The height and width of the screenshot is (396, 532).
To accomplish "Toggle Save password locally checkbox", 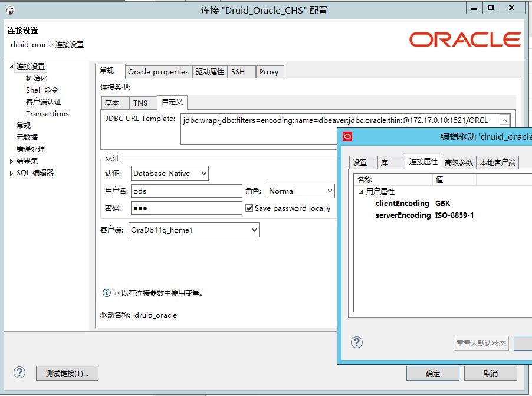I will pos(249,208).
